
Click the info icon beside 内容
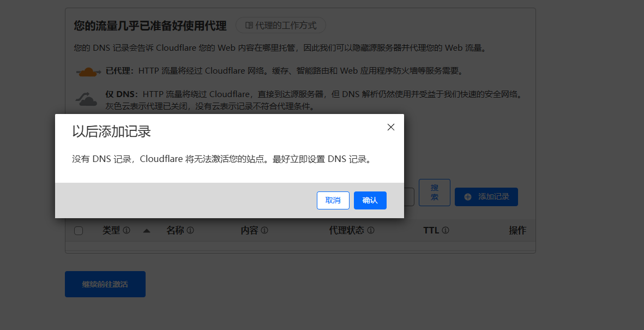[x=264, y=231]
